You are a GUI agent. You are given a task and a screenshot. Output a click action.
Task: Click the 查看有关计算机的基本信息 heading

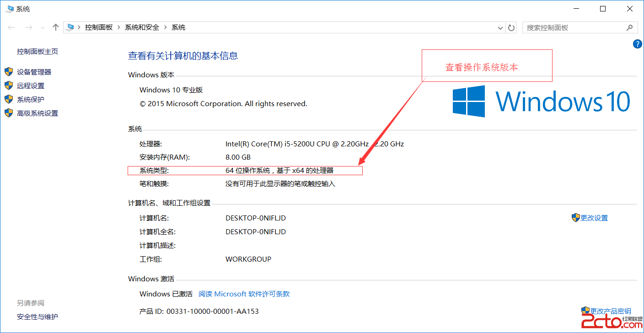[x=183, y=56]
